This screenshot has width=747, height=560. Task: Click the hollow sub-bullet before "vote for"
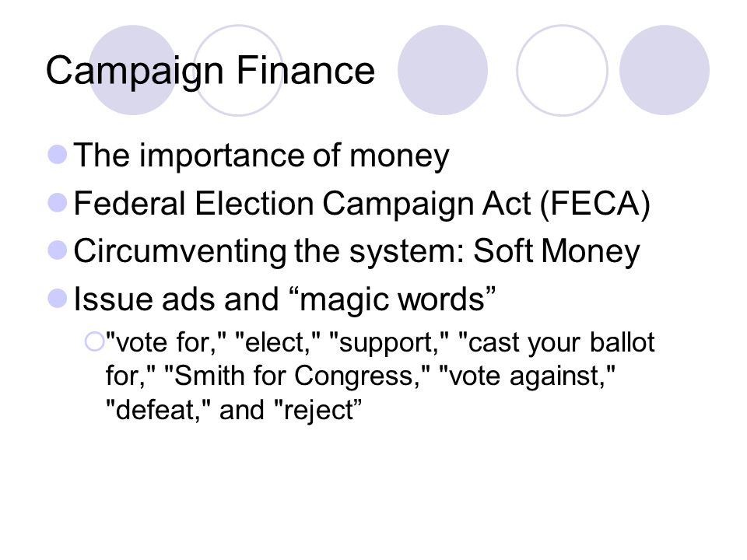94,341
